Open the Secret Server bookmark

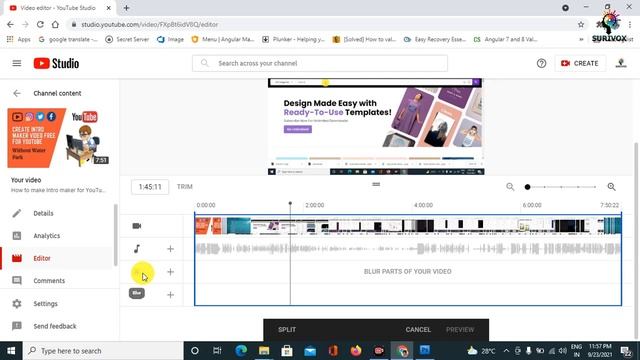(127, 39)
